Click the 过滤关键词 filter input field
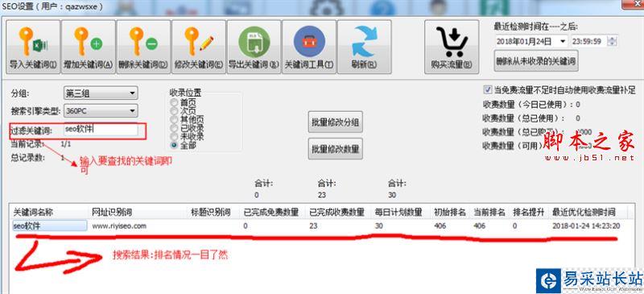This screenshot has width=644, height=294. (101, 130)
